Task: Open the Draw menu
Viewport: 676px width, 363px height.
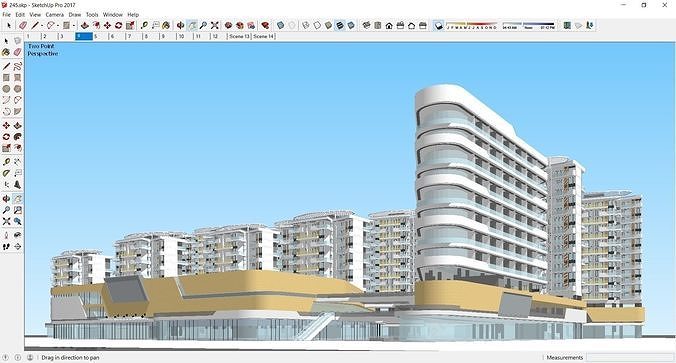Action: 75,15
